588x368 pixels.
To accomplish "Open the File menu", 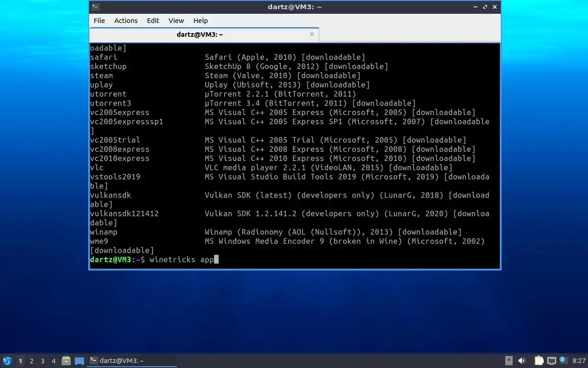I will (x=99, y=20).
